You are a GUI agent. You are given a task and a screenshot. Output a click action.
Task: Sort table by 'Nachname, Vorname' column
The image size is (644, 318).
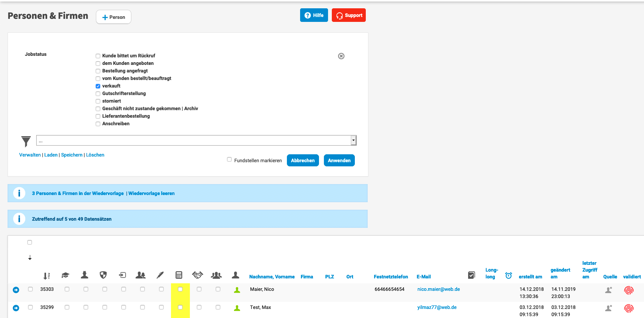[272, 277]
